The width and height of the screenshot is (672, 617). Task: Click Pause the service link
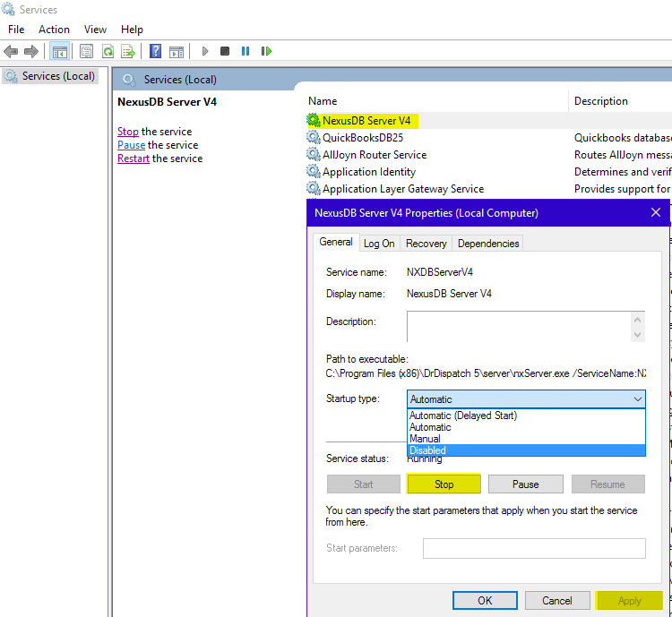(131, 145)
